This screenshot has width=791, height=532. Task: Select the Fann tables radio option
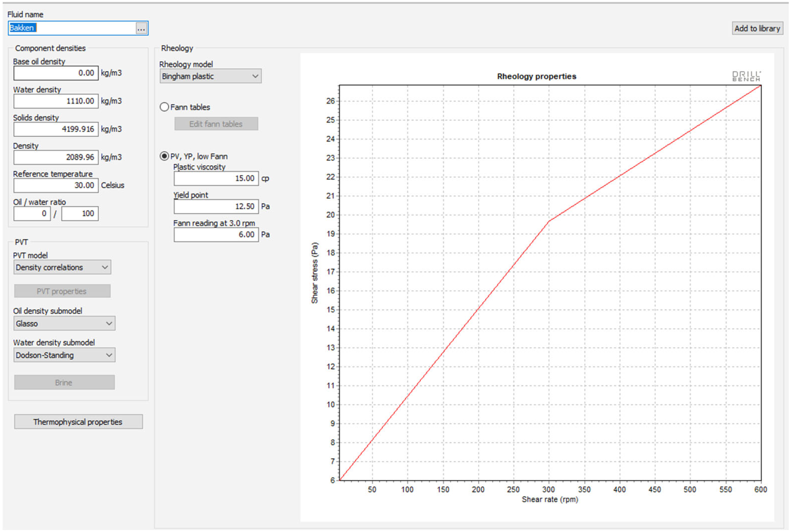click(x=164, y=107)
